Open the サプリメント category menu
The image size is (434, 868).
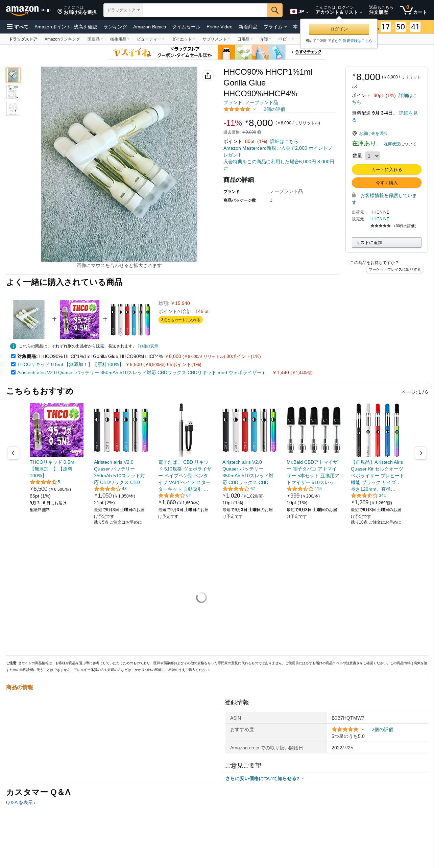tap(216, 39)
